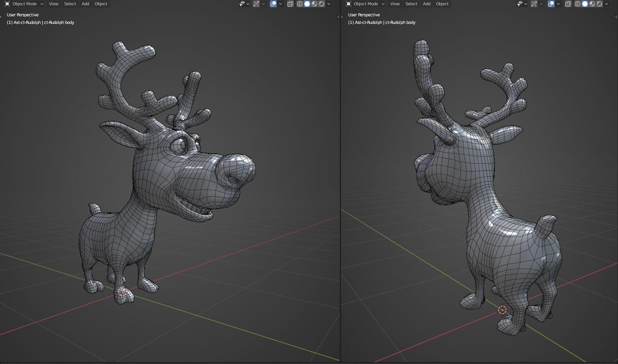Expand toolbar arrow at right viewport's left edge

click(342, 17)
